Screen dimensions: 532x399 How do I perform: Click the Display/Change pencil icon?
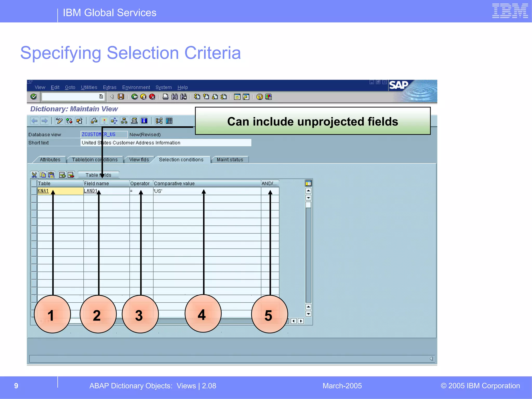pyautogui.click(x=59, y=121)
